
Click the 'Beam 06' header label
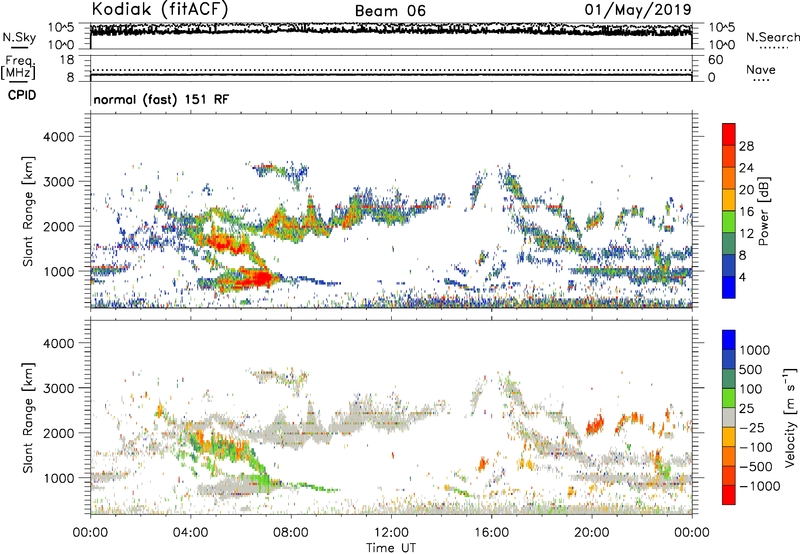tap(390, 11)
